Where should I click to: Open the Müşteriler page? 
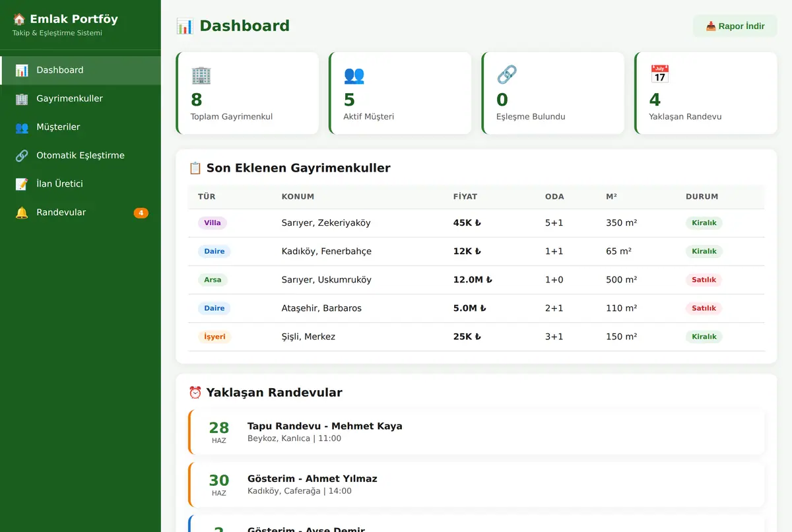point(81,127)
